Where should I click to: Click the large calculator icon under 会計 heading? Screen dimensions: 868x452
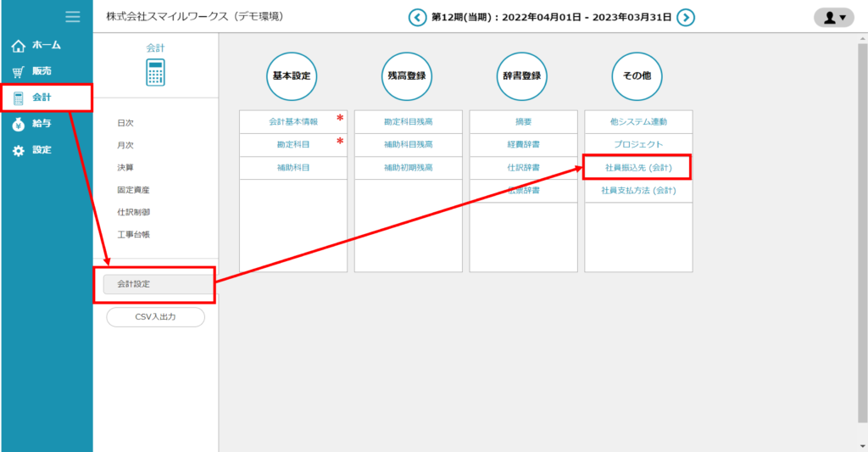coord(156,73)
